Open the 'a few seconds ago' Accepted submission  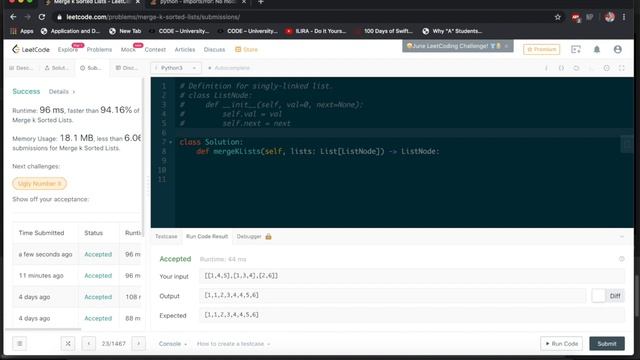(98, 254)
